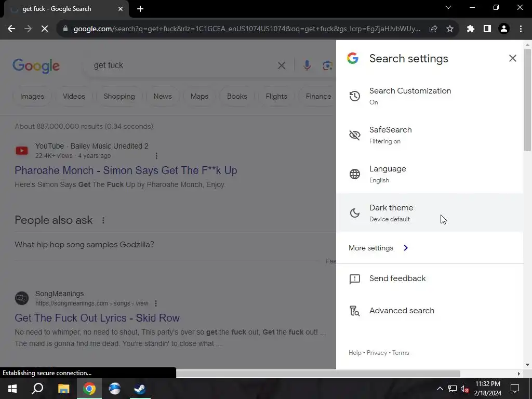The width and height of the screenshot is (532, 399).
Task: Open the Terms link
Action: click(x=401, y=353)
